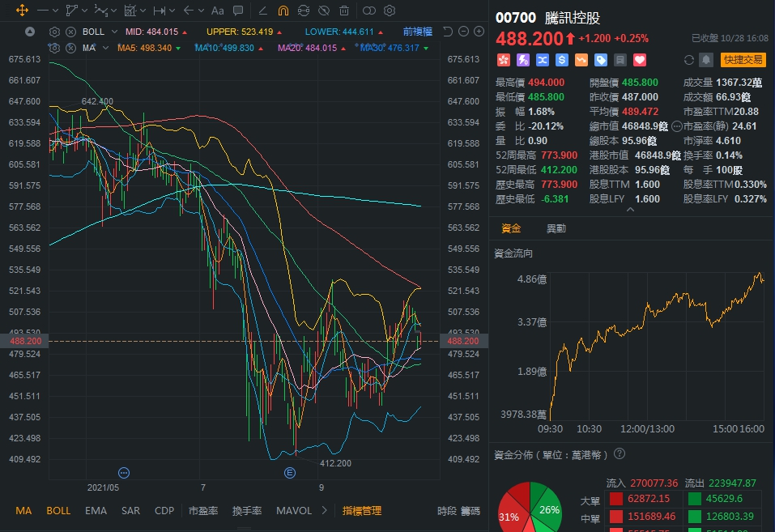
Task: Toggle the magnet snap tool
Action: tap(283, 11)
